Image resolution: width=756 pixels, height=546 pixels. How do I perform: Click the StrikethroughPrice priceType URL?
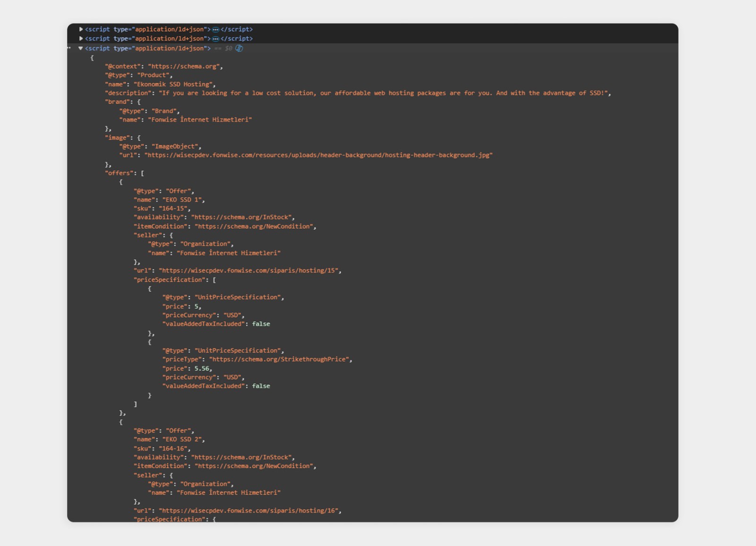point(280,359)
